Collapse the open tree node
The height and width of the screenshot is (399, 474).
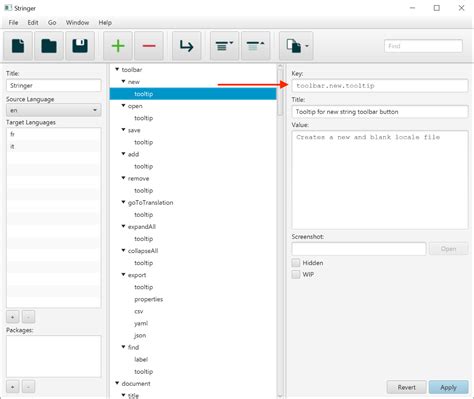coord(123,105)
